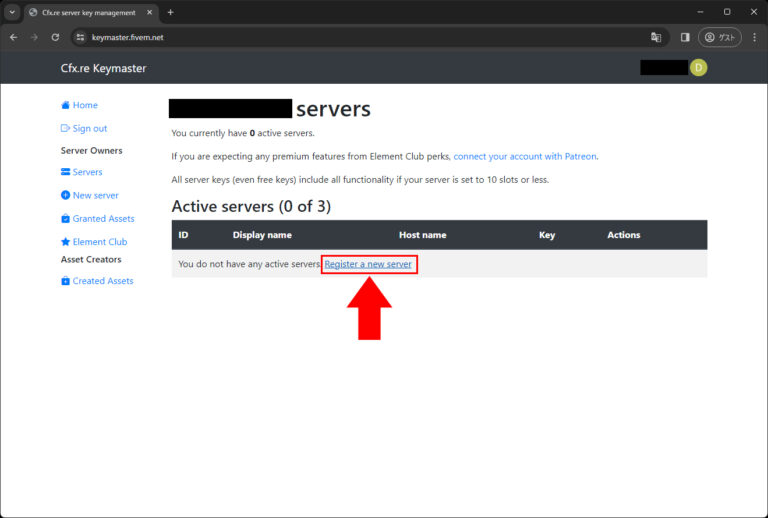Click the Sign out link
Viewport: 768px width, 518px height.
pos(89,128)
